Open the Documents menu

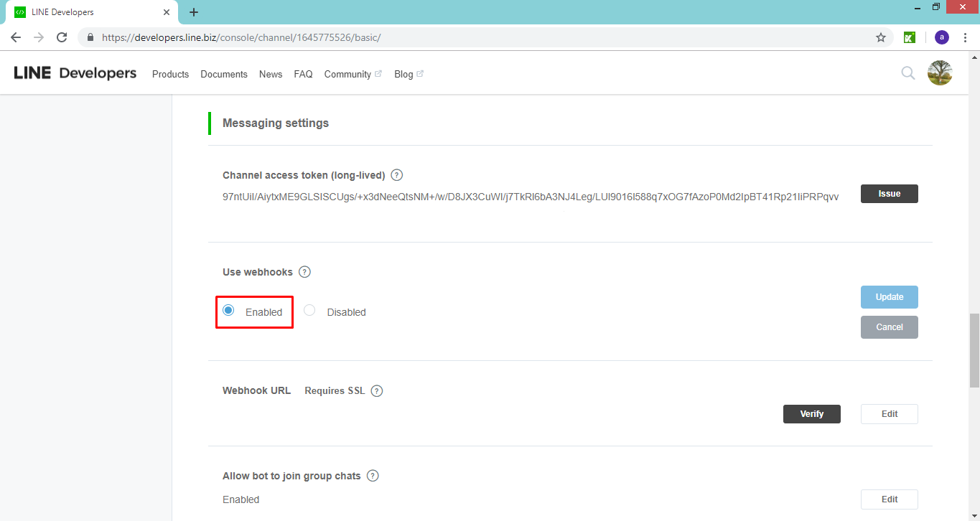[x=224, y=74]
